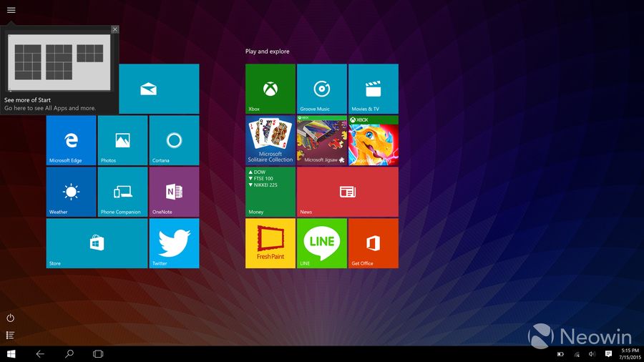Click the tooltip Start layout preview image
Screen dimensions: 644x362
coord(59,62)
